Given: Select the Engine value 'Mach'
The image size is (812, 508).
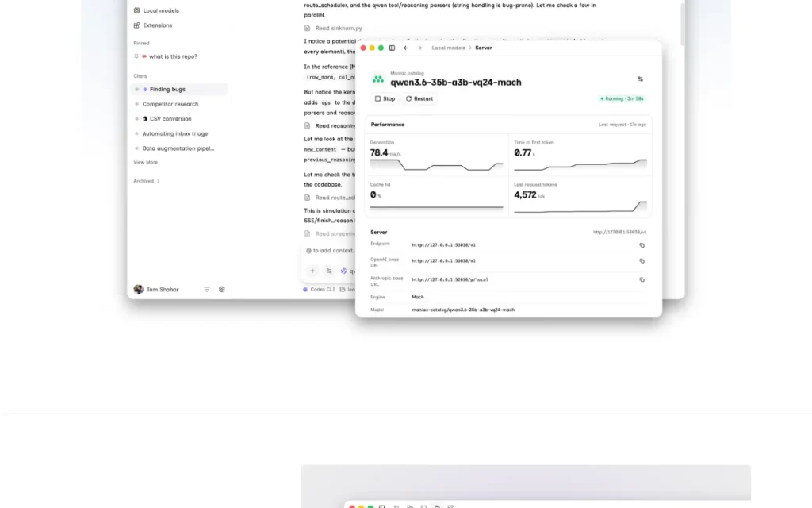Looking at the screenshot, I should point(417,297).
